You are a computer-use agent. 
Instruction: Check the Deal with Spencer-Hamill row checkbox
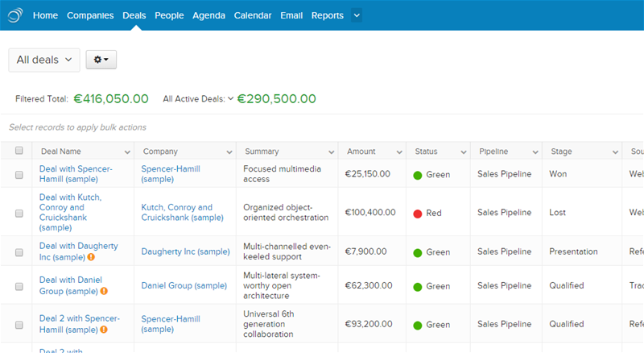[19, 174]
